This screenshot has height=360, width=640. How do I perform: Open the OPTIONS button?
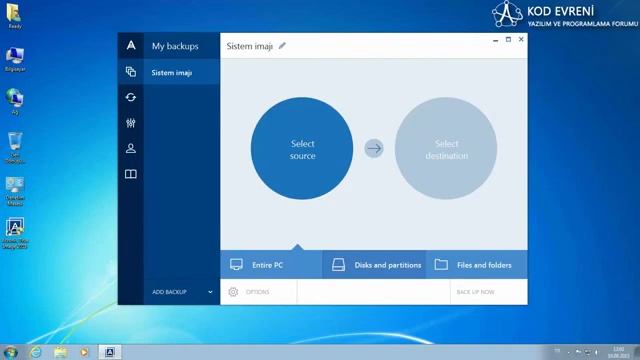pos(258,292)
